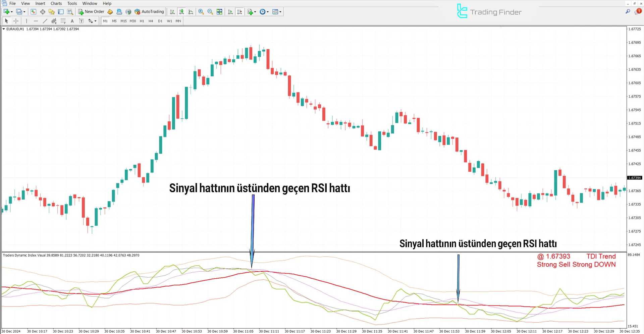Viewport: 644px width, 334px height.
Task: Click the profiles icon
Action: point(19,12)
